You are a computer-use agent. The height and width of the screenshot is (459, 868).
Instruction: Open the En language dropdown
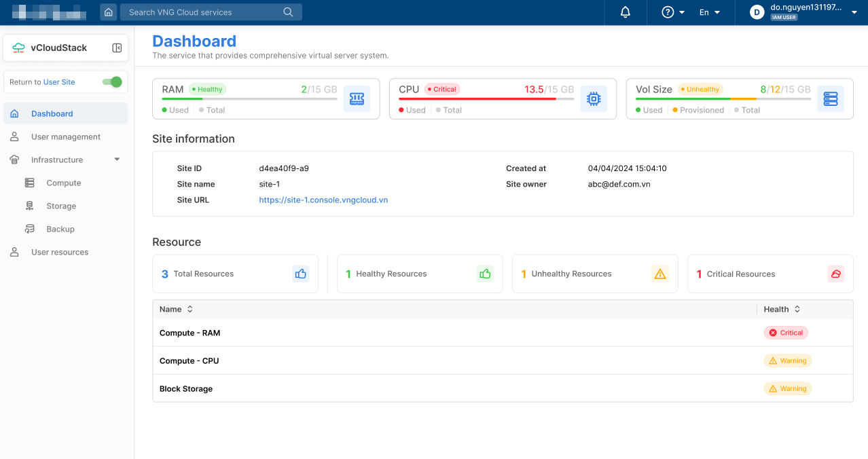pyautogui.click(x=710, y=12)
